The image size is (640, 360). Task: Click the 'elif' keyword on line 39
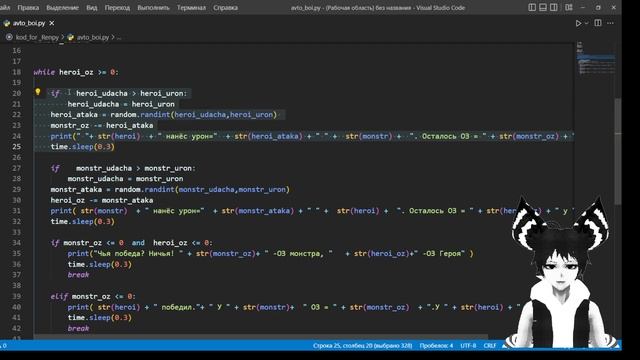tap(59, 296)
